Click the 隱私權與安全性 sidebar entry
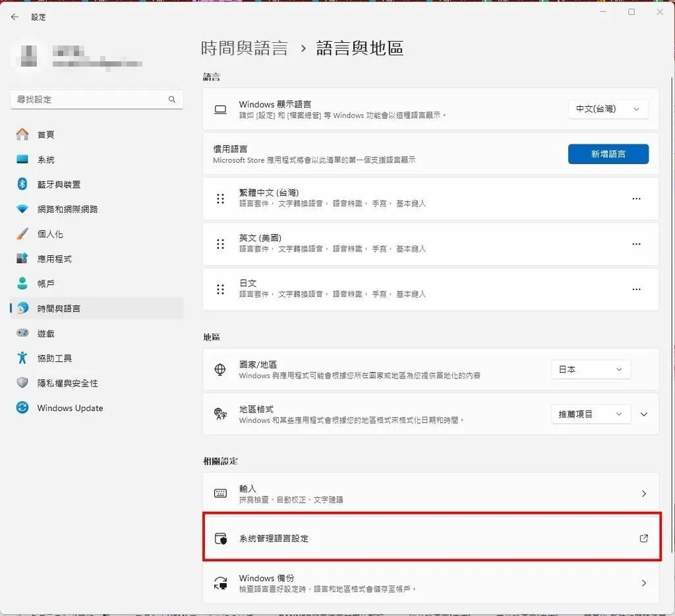Image resolution: width=675 pixels, height=616 pixels. 97,383
